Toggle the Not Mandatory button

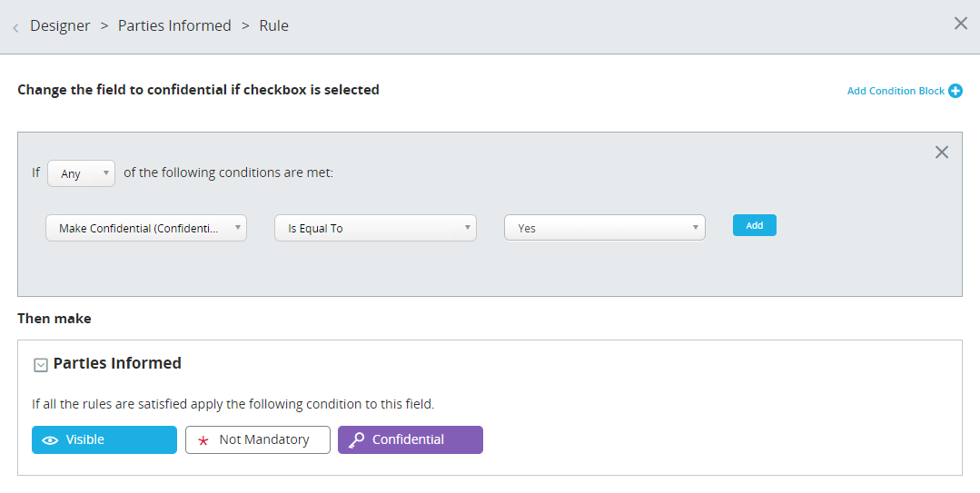(258, 440)
